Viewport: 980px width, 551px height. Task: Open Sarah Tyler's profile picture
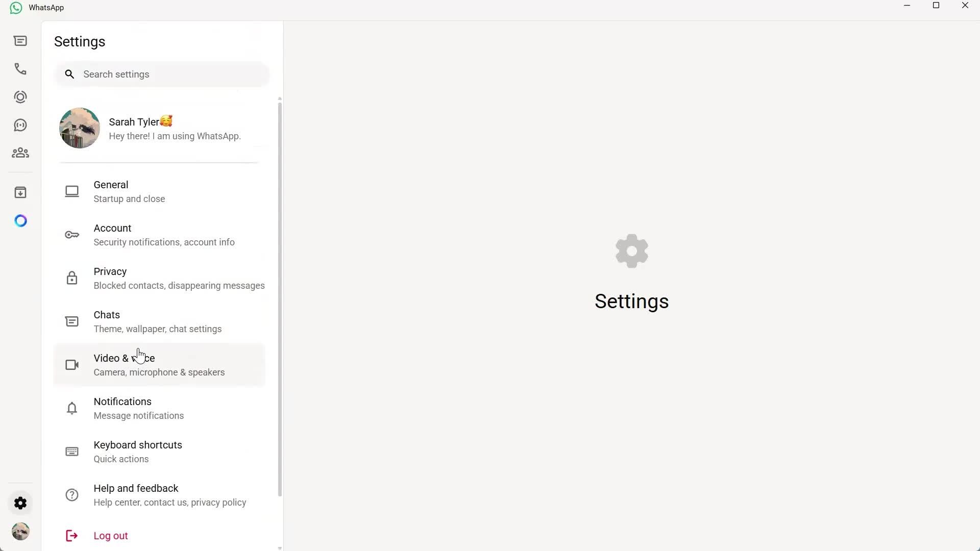(x=79, y=128)
